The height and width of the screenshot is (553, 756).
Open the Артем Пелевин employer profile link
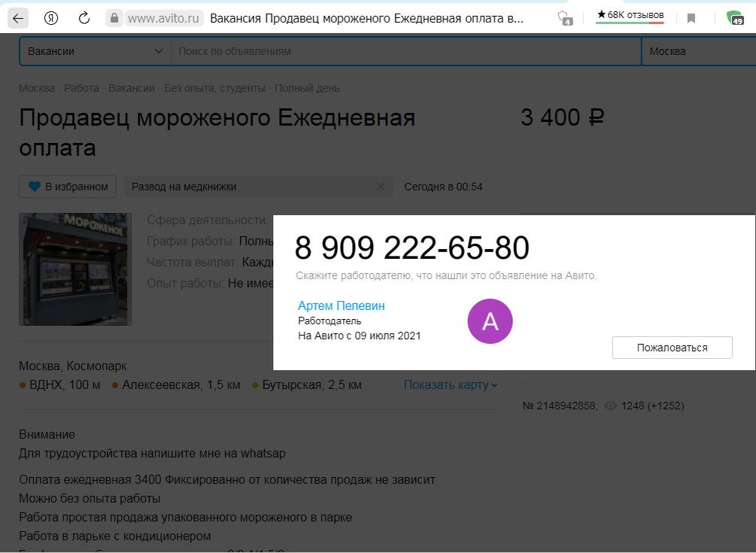[342, 305]
